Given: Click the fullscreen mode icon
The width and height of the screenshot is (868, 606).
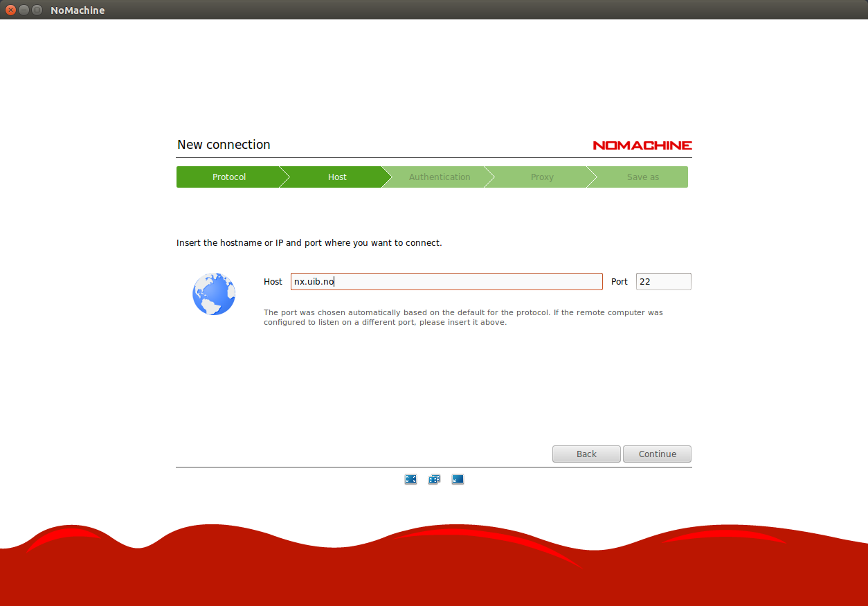Looking at the screenshot, I should click(x=410, y=479).
